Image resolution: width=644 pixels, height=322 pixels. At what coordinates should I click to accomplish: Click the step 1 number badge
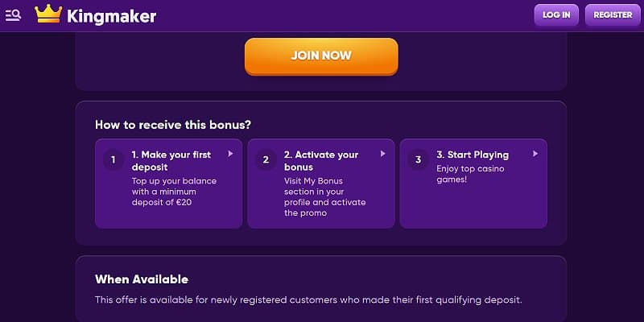(x=114, y=159)
